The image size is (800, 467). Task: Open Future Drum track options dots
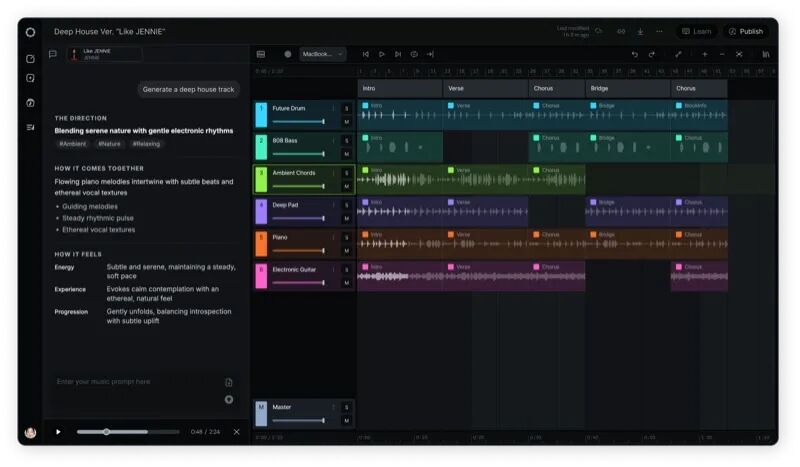(x=334, y=108)
